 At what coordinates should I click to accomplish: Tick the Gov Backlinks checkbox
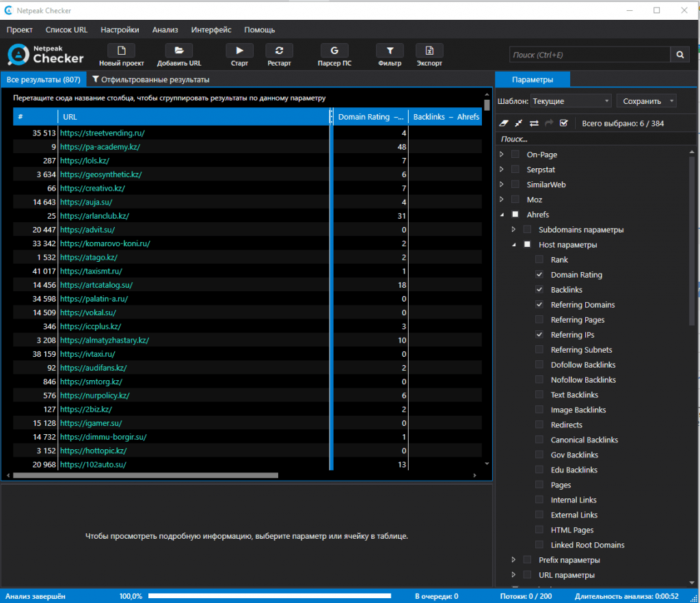[x=539, y=455]
